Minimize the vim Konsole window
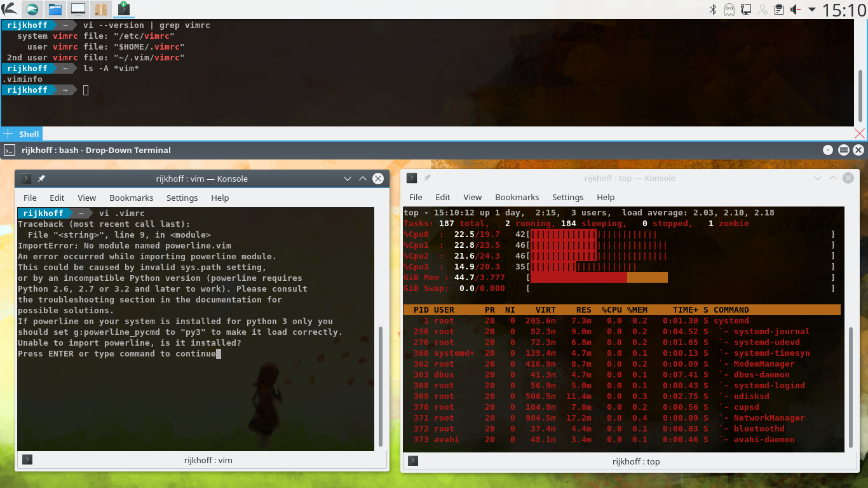The height and width of the screenshot is (488, 868). click(347, 179)
